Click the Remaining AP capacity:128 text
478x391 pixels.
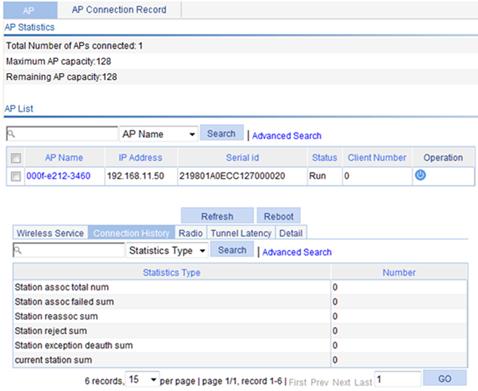click(x=62, y=77)
